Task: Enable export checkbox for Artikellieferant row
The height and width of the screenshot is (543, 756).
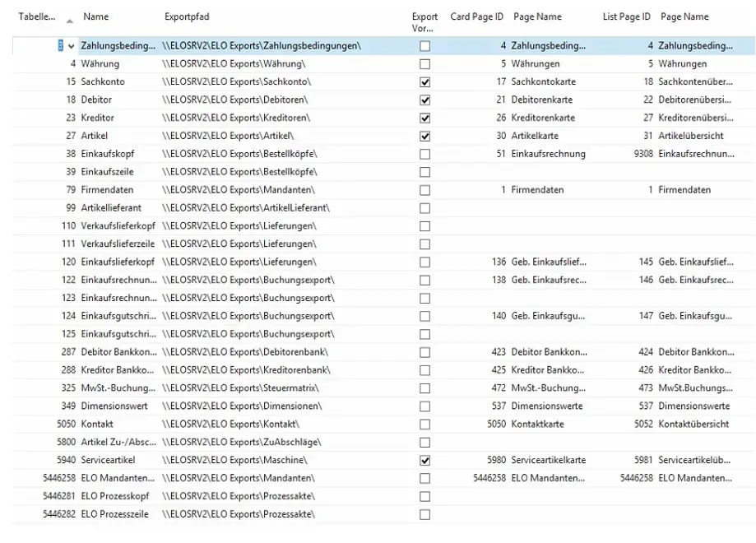Action: tap(424, 208)
